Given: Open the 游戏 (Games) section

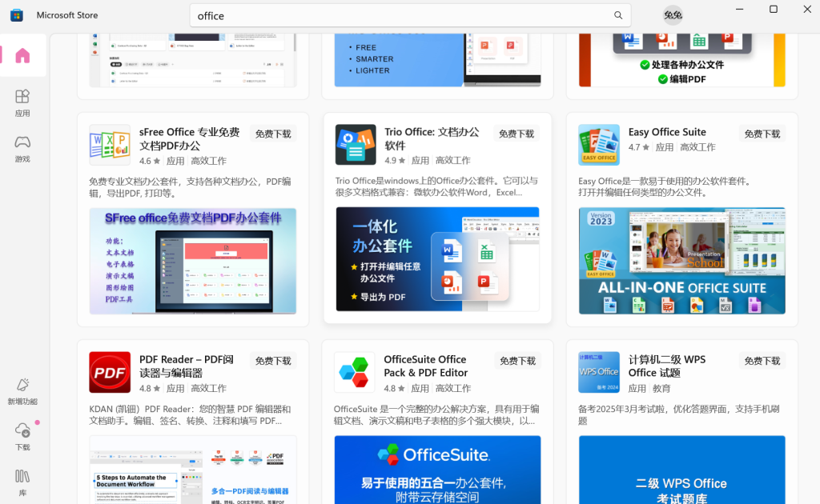Looking at the screenshot, I should (22, 149).
